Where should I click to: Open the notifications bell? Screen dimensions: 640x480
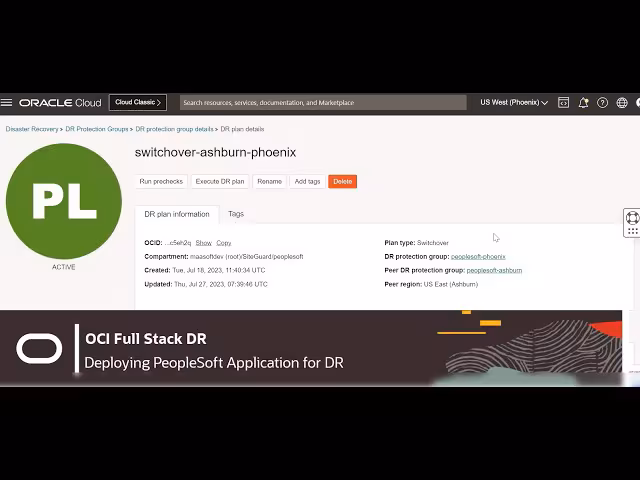coord(583,102)
